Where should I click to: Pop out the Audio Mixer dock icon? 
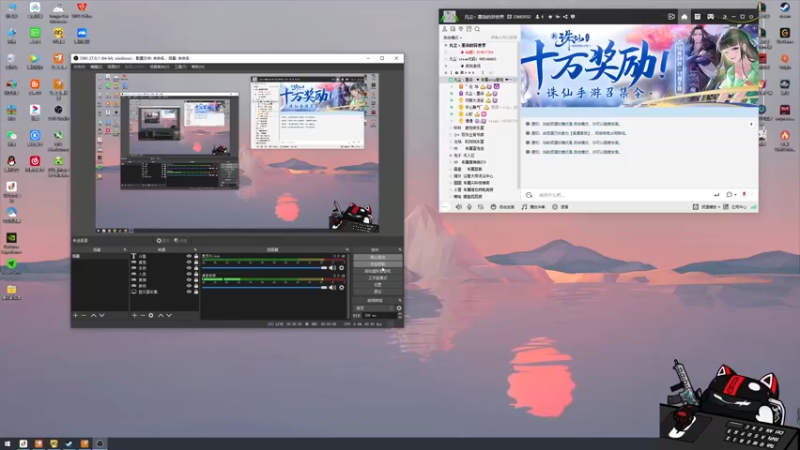pyautogui.click(x=347, y=249)
